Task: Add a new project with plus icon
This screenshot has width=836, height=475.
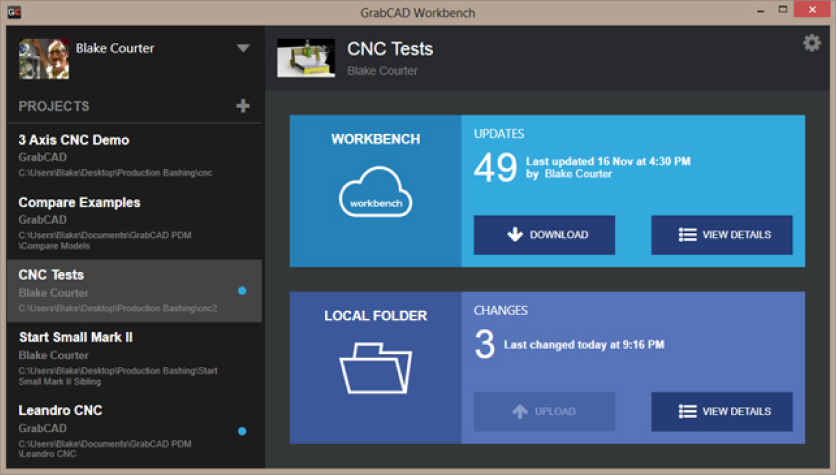Action: pos(243,106)
